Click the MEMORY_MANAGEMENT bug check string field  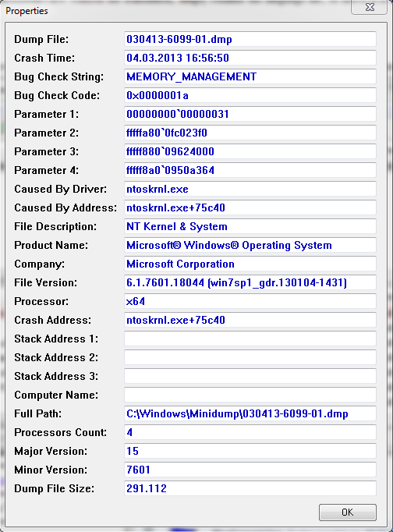tap(250, 76)
